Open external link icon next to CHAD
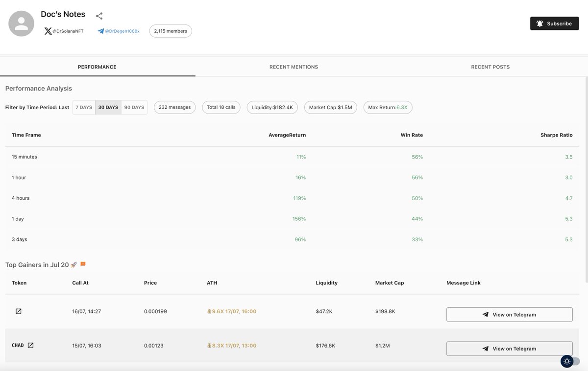Image resolution: width=588 pixels, height=371 pixels. coord(30,346)
